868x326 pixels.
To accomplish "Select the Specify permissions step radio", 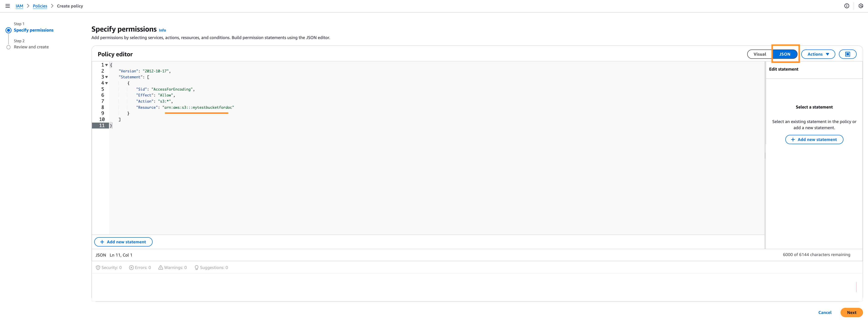I will pos(8,30).
